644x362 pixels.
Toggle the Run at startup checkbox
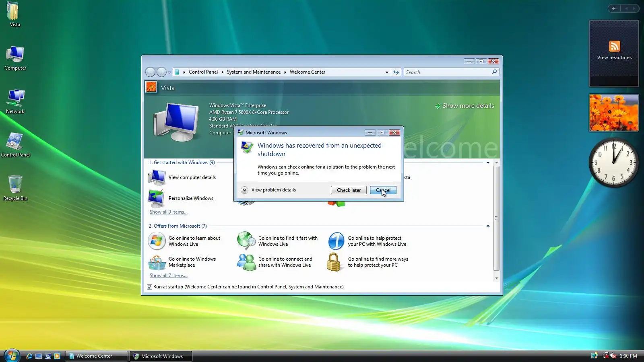coord(150,287)
